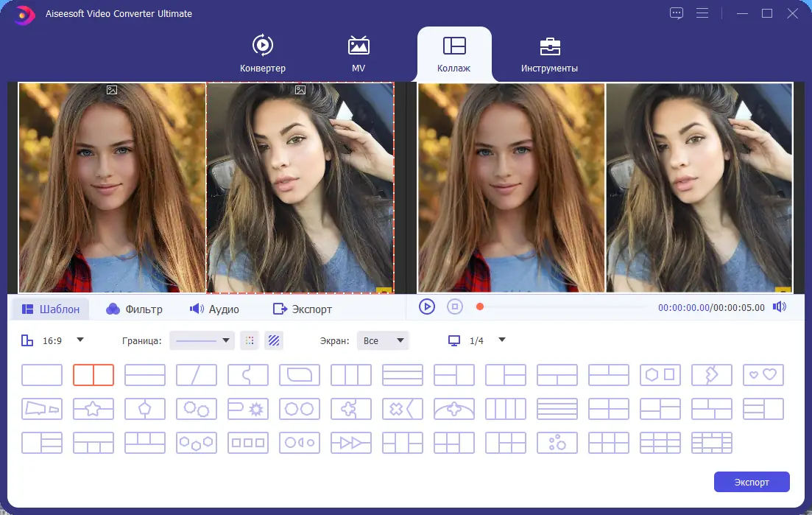
Task: Select the hexagon and square template
Action: pos(660,374)
